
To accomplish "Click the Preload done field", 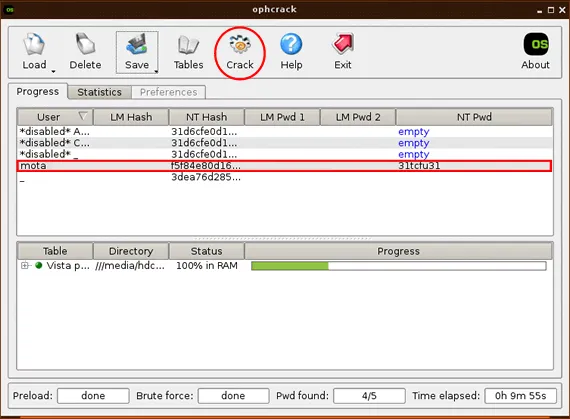I will click(x=93, y=396).
